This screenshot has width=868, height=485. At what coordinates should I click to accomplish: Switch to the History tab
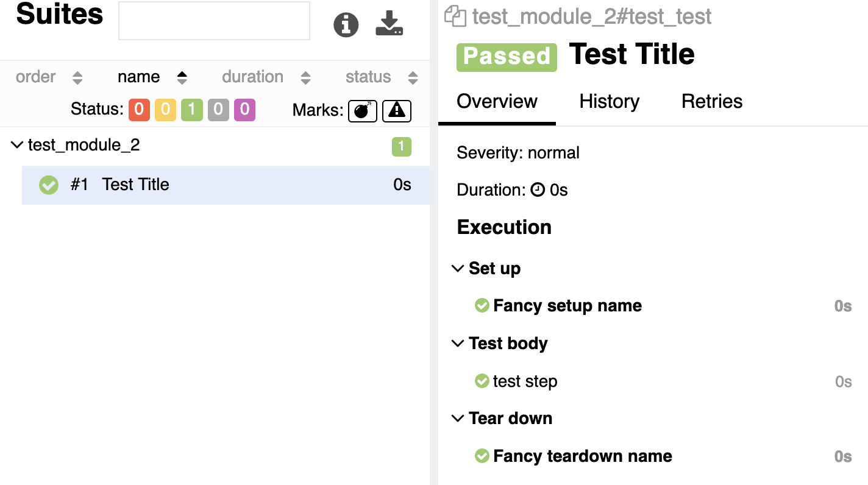tap(610, 101)
